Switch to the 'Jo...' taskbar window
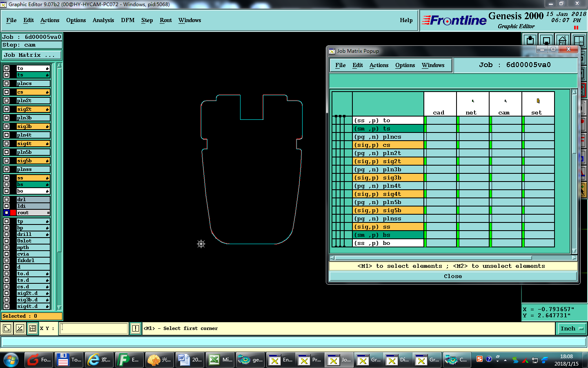 (340, 360)
